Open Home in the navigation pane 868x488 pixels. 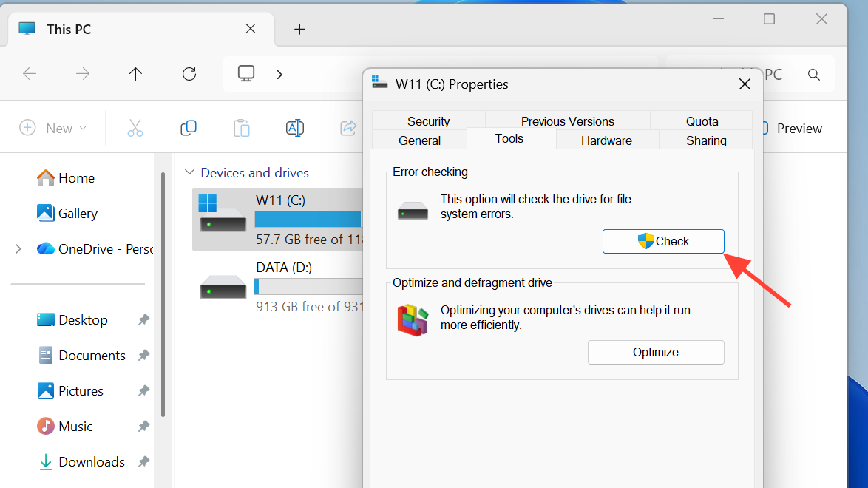tap(65, 177)
